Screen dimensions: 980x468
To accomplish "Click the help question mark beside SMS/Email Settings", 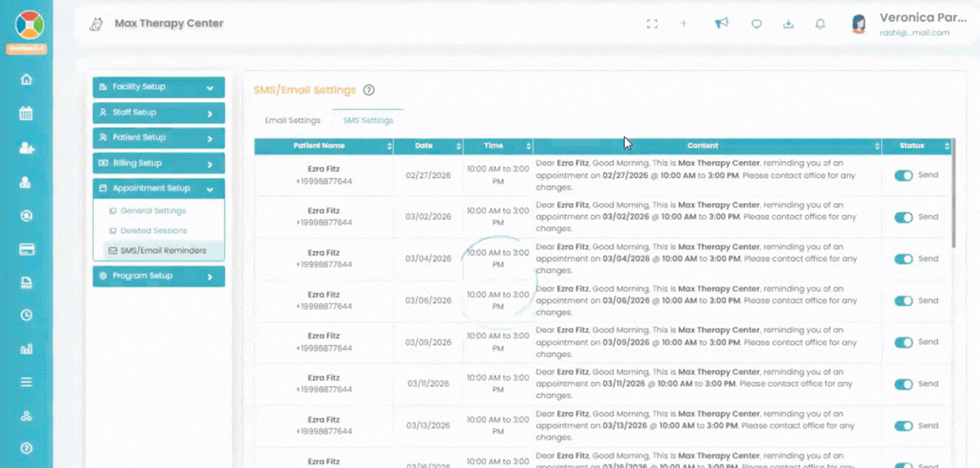I will (369, 89).
